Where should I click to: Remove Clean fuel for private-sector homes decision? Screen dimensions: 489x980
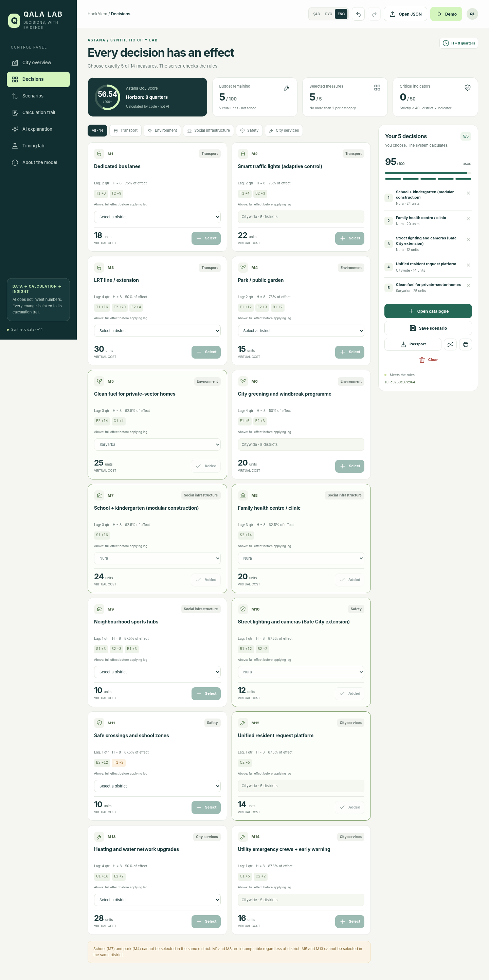[468, 286]
